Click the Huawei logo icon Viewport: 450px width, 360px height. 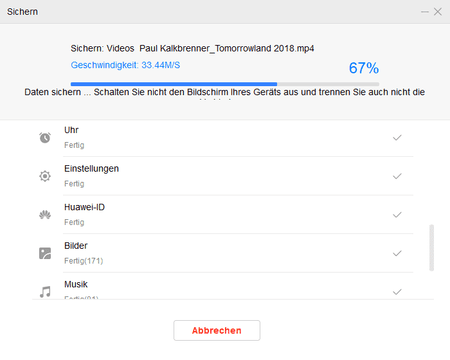45,215
